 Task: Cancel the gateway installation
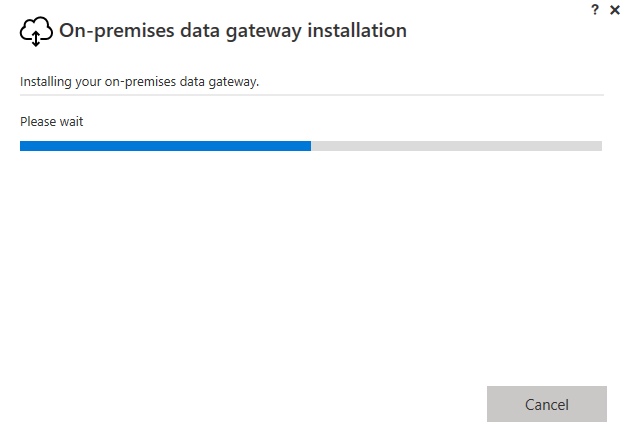click(x=547, y=404)
